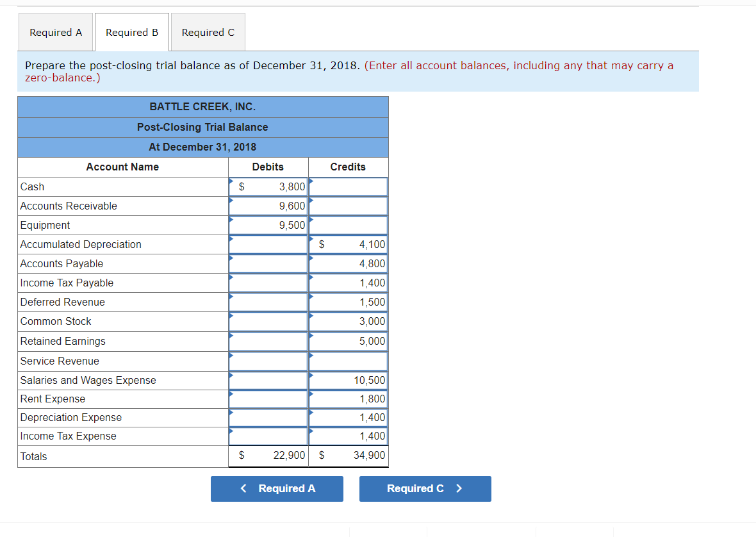Viewport: 756px width, 537px height.
Task: Select the Equipment account name
Action: [x=123, y=225]
